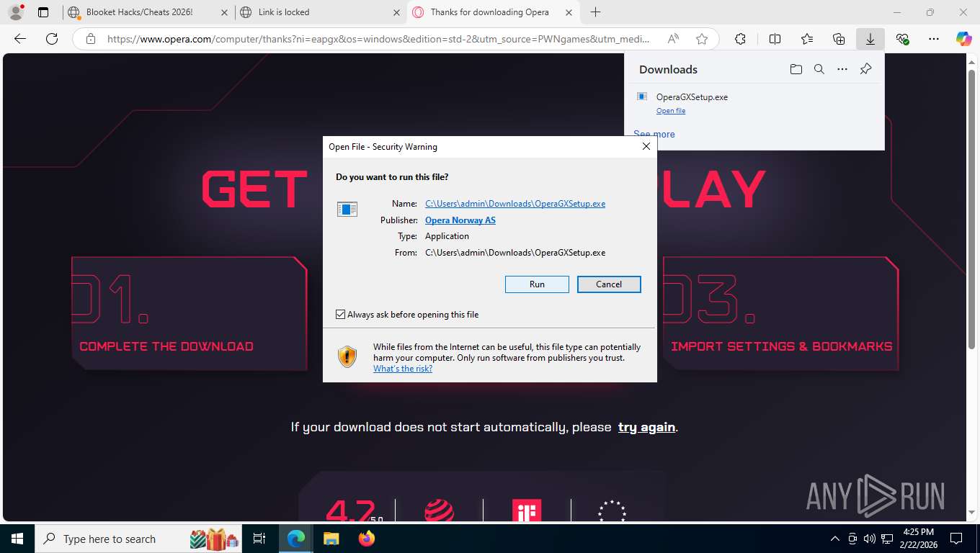
Task: Close the Blooket Hacks/Cheats tab
Action: click(x=226, y=12)
